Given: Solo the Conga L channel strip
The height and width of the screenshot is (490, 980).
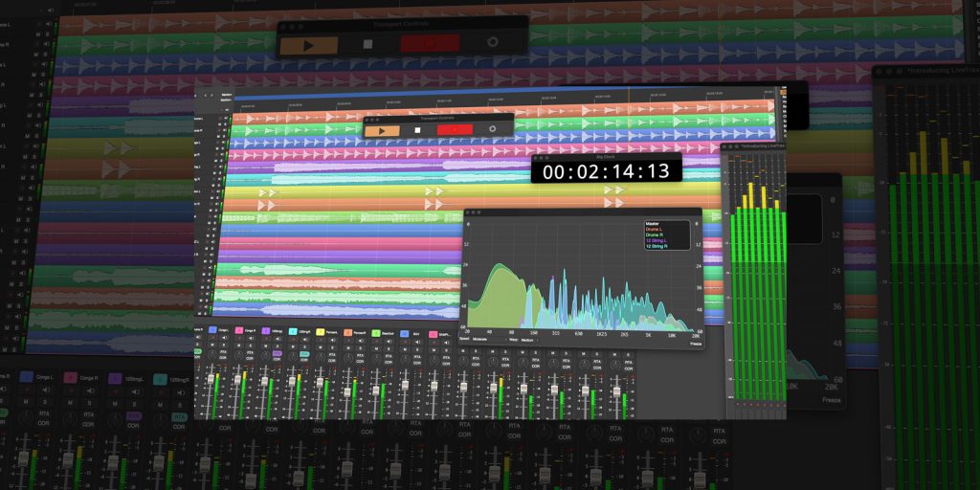Looking at the screenshot, I should [x=224, y=345].
